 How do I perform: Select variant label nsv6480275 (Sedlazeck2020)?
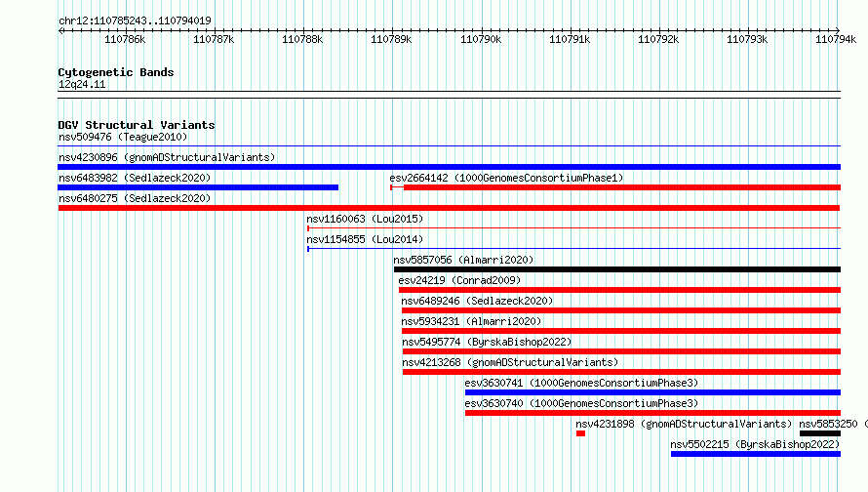coord(135,198)
